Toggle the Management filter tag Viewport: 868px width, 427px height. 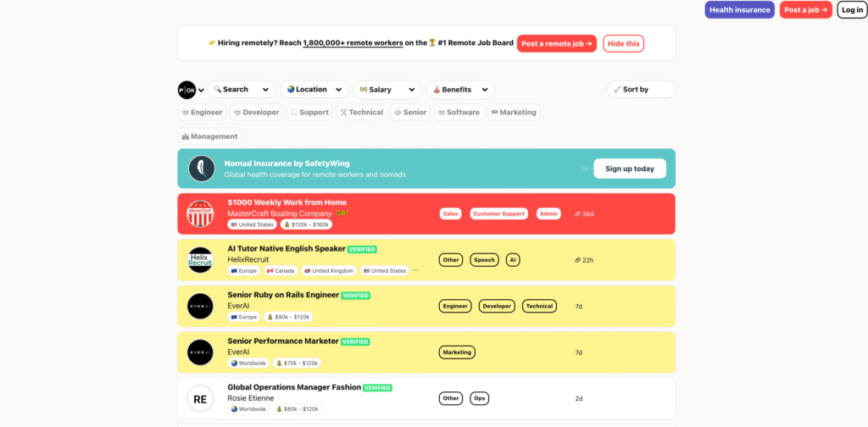tap(210, 136)
